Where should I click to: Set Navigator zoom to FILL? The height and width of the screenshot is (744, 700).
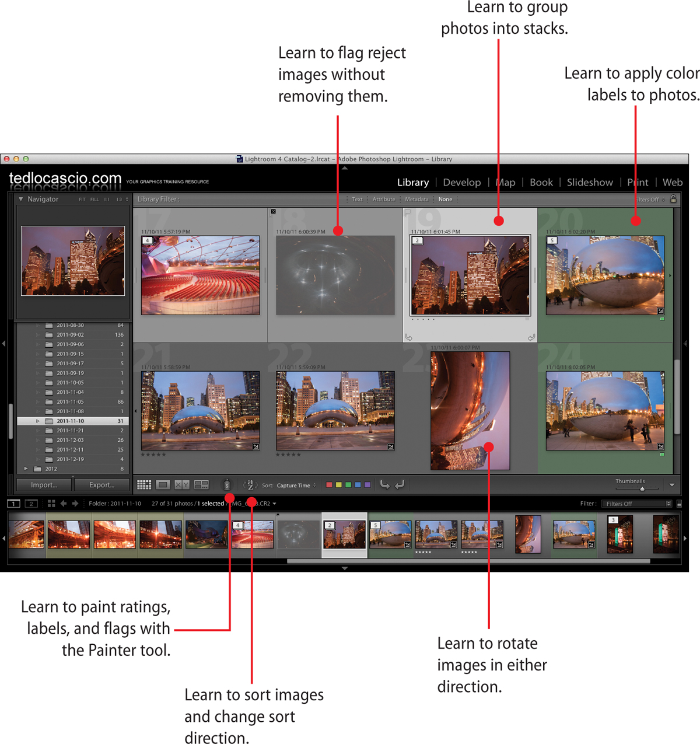tap(94, 200)
